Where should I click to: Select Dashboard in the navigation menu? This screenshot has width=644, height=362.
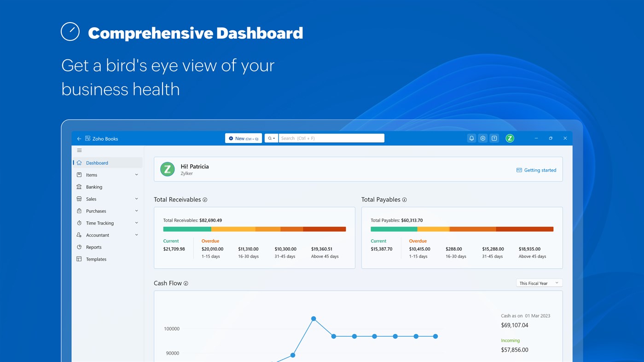click(x=97, y=162)
